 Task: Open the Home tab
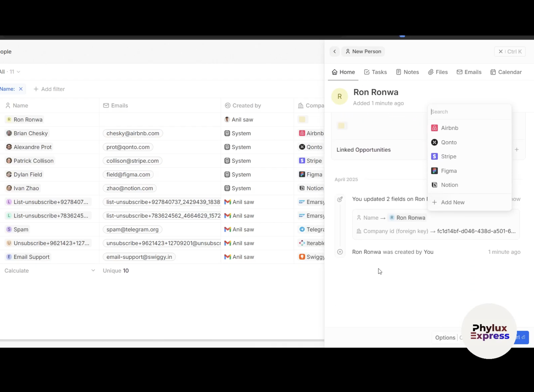coord(343,72)
